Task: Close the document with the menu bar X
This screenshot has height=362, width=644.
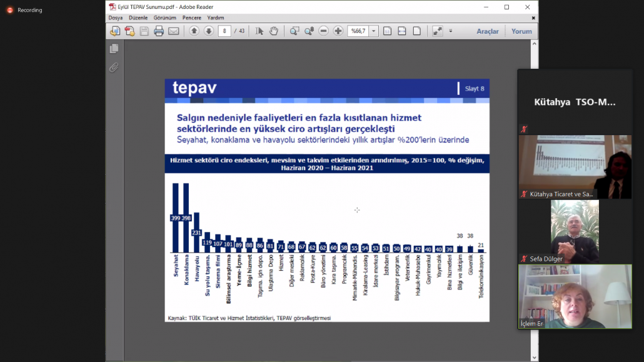Action: tap(533, 18)
